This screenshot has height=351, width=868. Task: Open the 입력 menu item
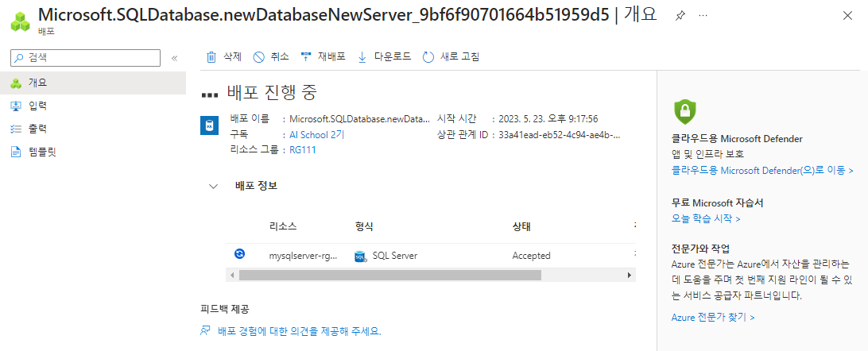click(x=93, y=106)
